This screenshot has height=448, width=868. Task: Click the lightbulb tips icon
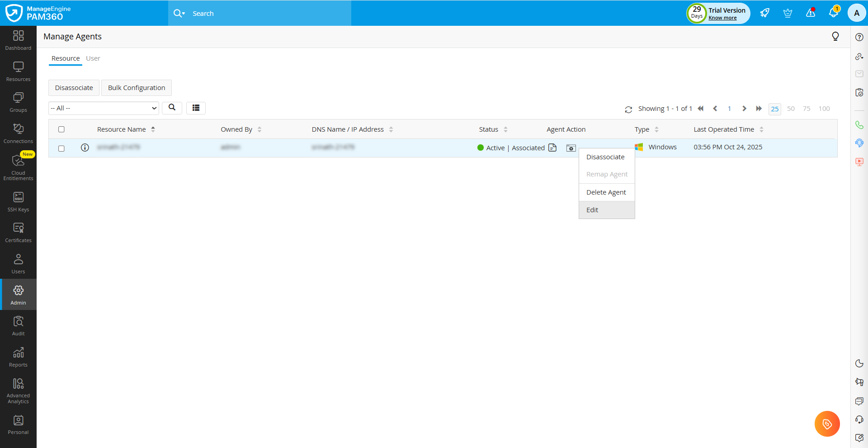pyautogui.click(x=835, y=36)
